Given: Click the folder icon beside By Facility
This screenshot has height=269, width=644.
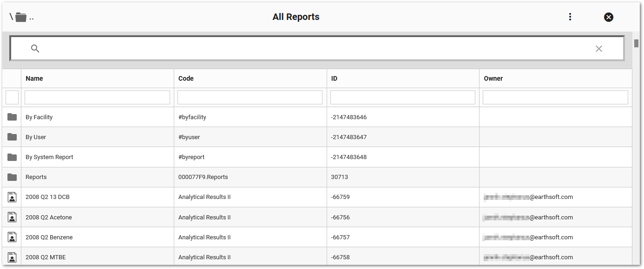Looking at the screenshot, I should click(x=12, y=117).
